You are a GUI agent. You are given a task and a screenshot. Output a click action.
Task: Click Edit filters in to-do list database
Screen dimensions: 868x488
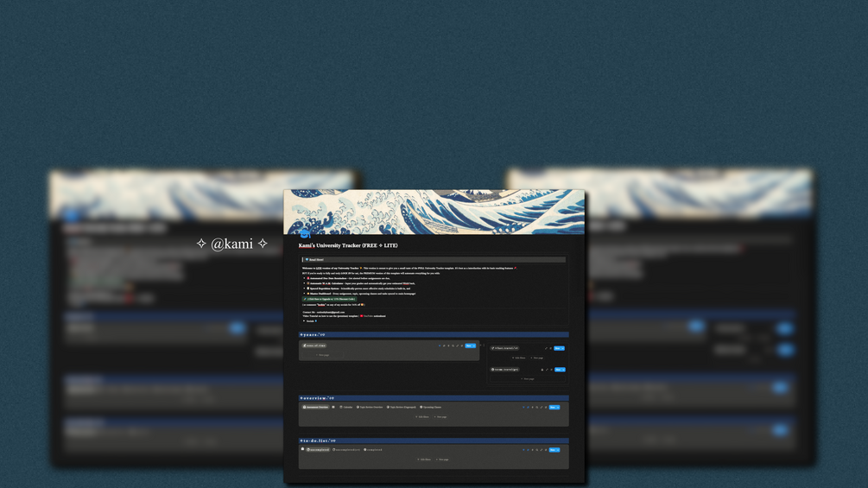tap(425, 459)
